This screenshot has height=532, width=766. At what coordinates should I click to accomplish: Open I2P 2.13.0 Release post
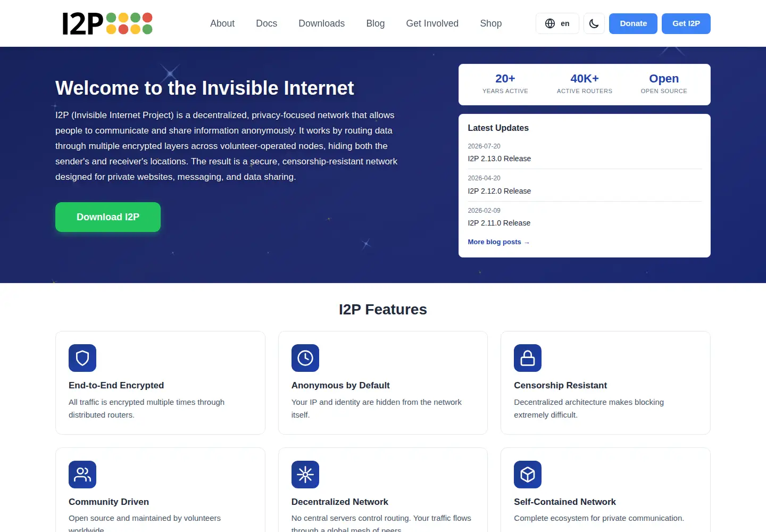click(499, 159)
